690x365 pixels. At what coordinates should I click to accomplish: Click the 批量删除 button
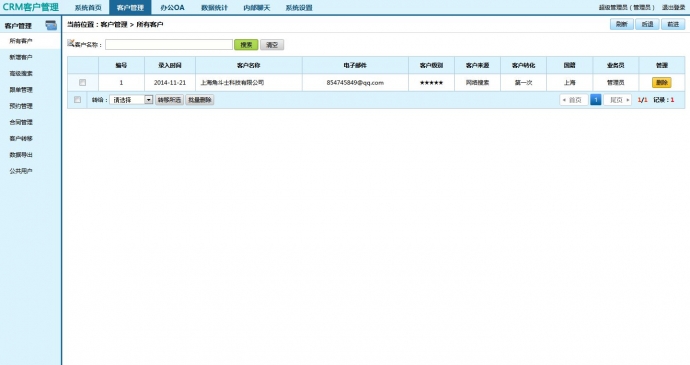pos(200,100)
